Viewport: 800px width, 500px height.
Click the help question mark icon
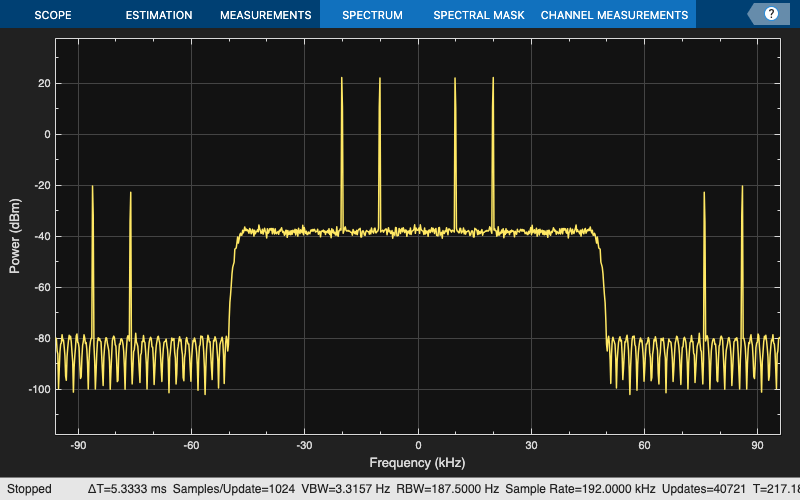[771, 14]
